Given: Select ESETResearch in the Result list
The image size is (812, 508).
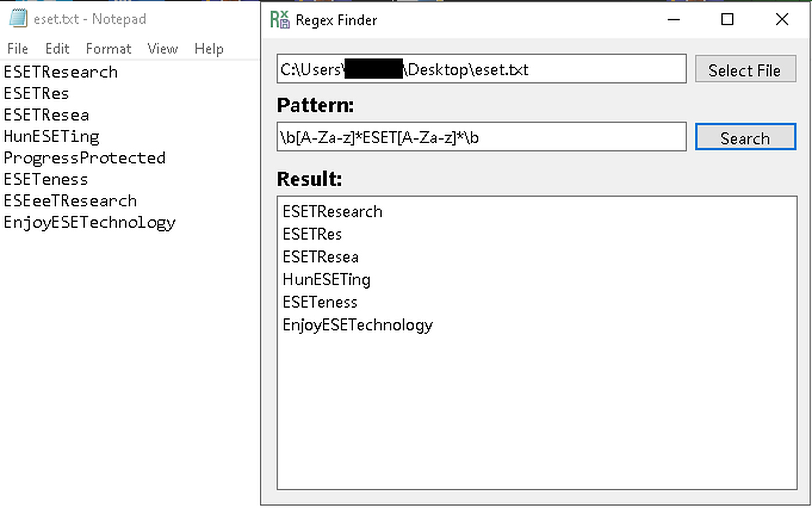Looking at the screenshot, I should 332,212.
